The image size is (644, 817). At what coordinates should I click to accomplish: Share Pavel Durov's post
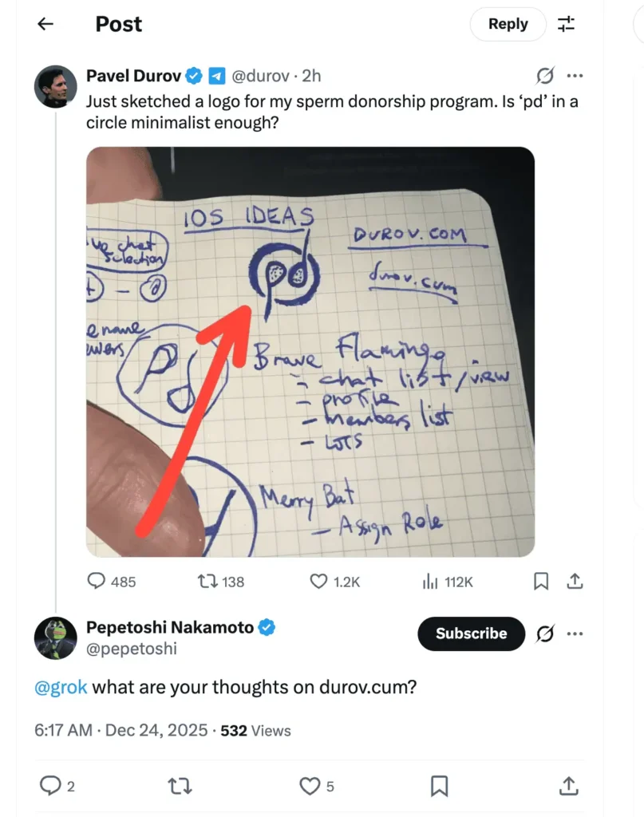point(576,582)
